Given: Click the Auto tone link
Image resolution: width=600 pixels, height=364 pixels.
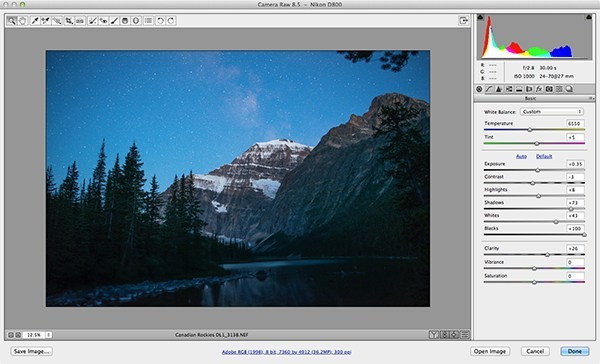Looking at the screenshot, I should [x=521, y=156].
